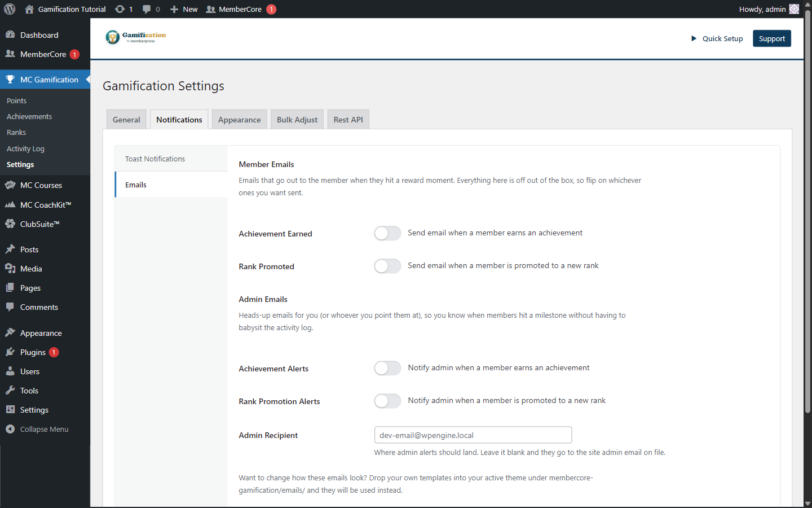Select Toast Notifications side tab
This screenshot has width=812, height=508.
(171, 159)
